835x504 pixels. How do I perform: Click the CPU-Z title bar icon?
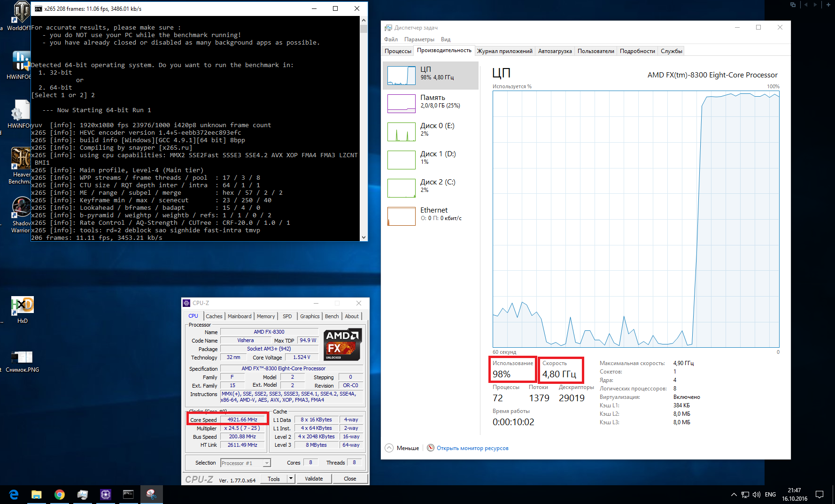186,303
